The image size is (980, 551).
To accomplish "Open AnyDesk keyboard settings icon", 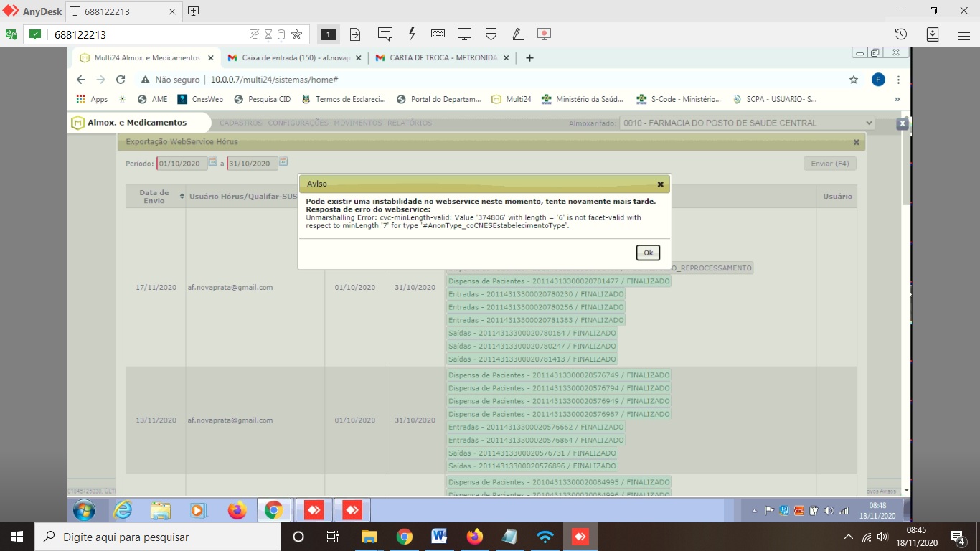I will 437,34.
